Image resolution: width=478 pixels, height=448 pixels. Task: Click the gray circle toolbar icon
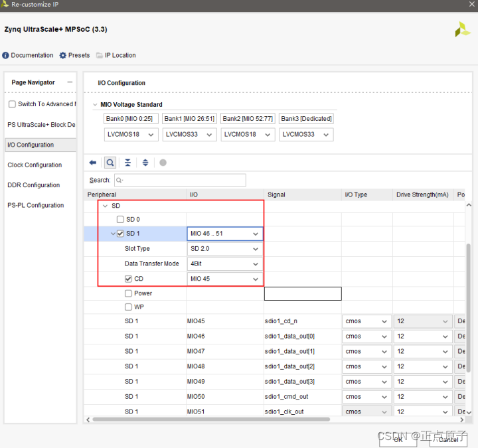pyautogui.click(x=163, y=163)
